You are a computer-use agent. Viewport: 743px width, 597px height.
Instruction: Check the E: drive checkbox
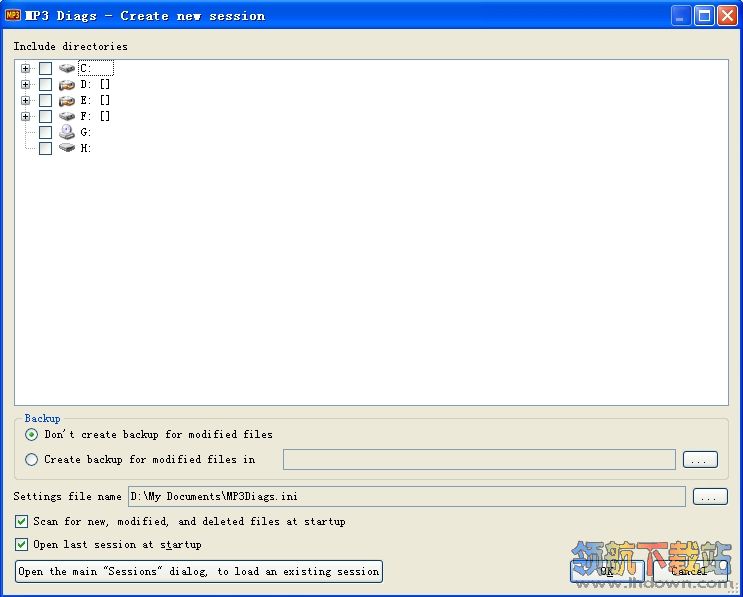click(x=45, y=100)
